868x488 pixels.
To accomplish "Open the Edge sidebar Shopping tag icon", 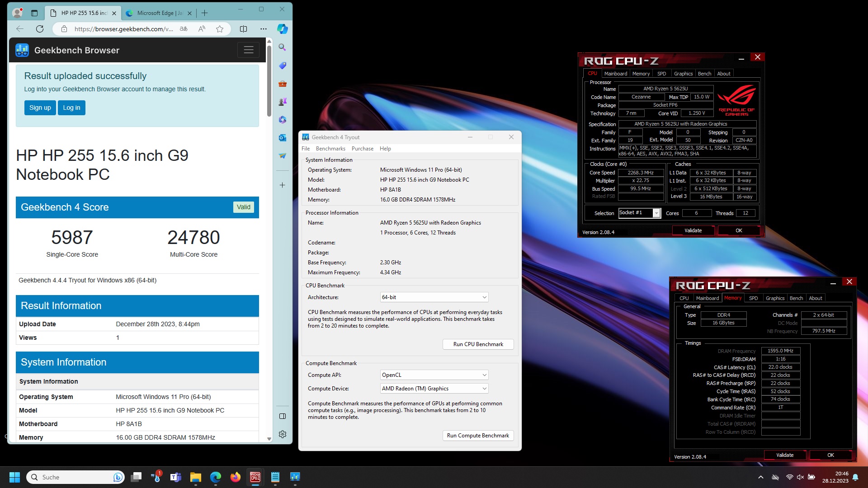I will coord(282,65).
